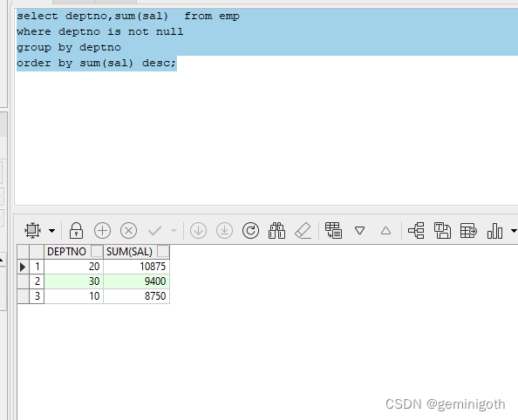
Task: Click the DEPTNO cell with value 10
Action: click(73, 296)
